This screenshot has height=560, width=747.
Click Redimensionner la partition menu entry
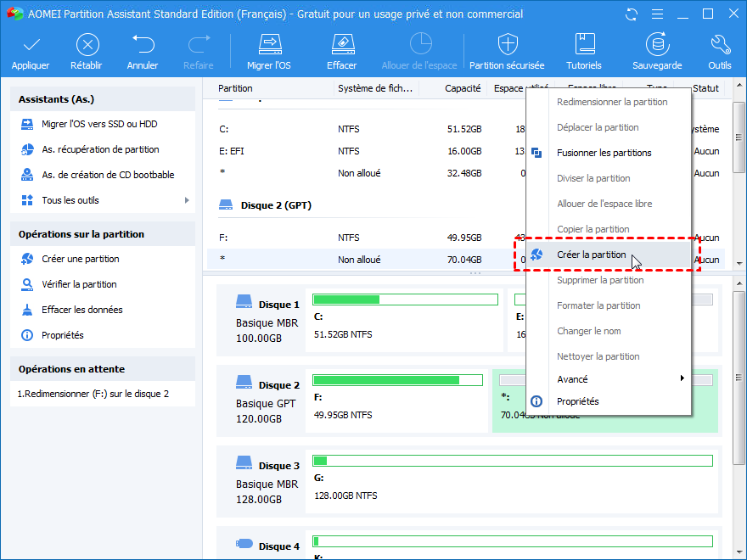609,102
